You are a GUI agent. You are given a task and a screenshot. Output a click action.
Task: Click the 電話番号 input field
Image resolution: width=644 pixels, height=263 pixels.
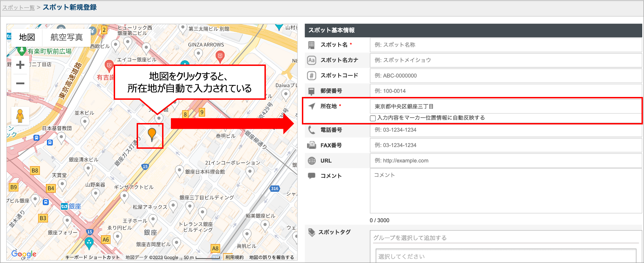(506, 130)
